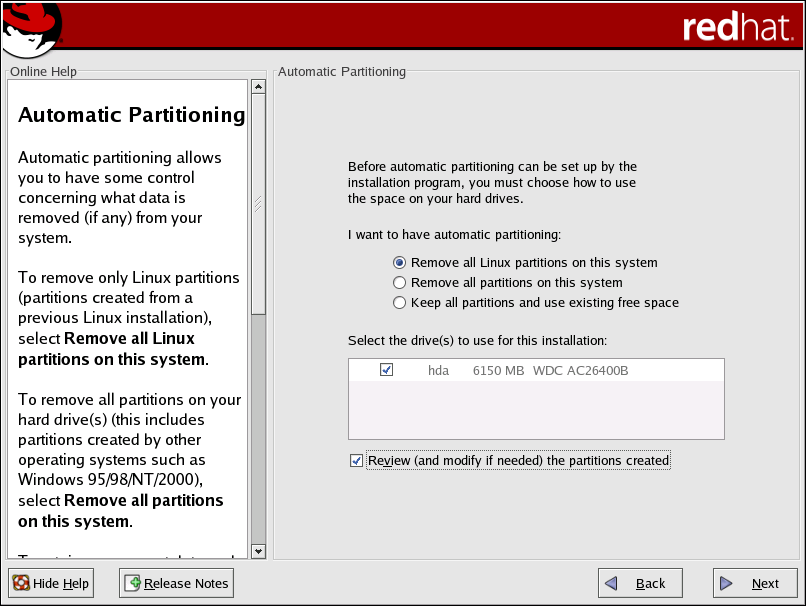806x606 pixels.
Task: Select Remove all Linux partitions on this system
Action: click(x=400, y=263)
